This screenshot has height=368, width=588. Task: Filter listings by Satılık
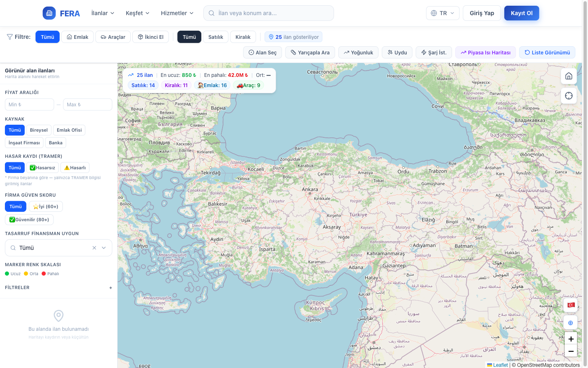point(216,37)
